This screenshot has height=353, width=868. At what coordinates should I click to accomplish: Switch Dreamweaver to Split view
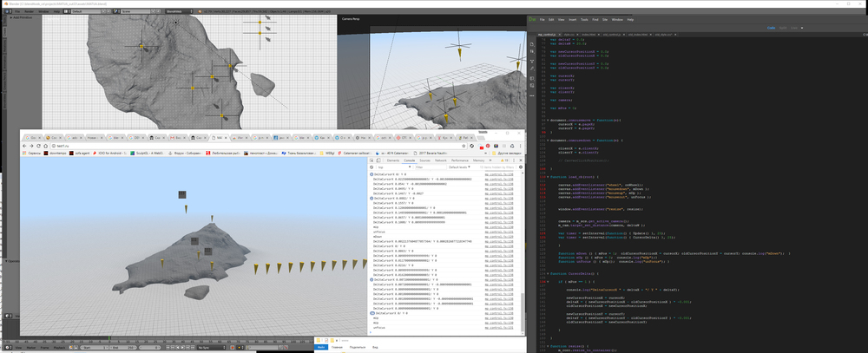(x=781, y=28)
